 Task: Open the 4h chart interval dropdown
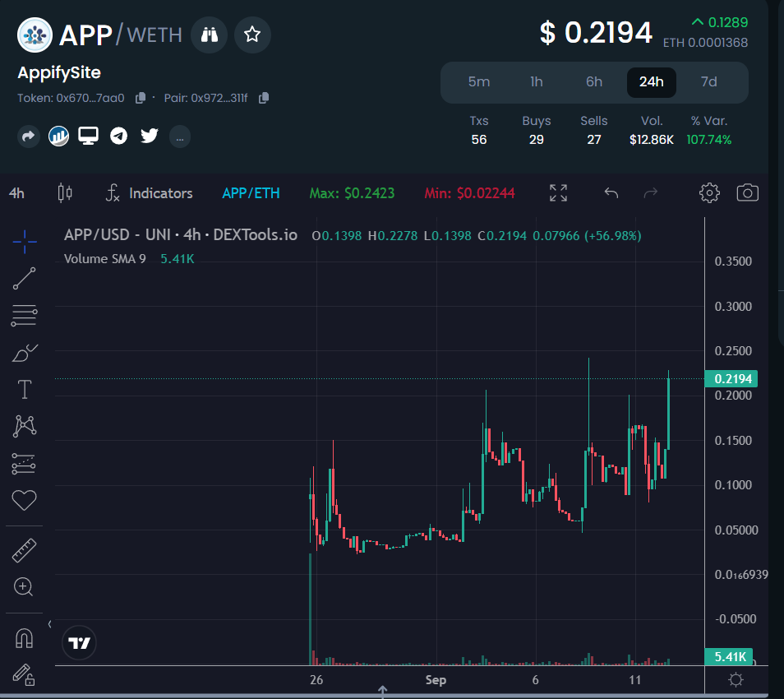click(x=16, y=193)
